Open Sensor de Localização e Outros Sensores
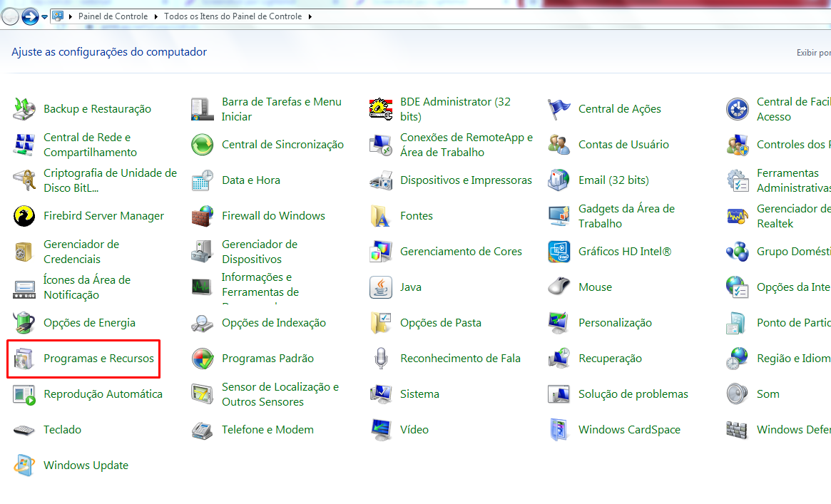The image size is (831, 504). click(280, 394)
